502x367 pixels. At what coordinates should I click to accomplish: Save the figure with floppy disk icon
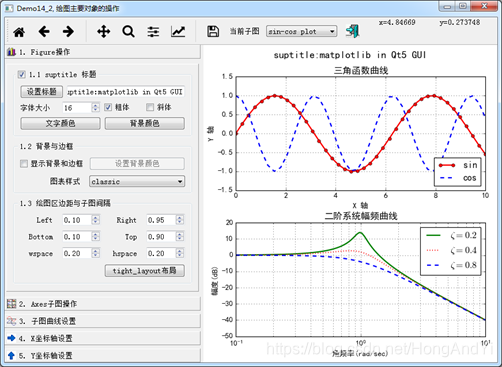coord(213,32)
